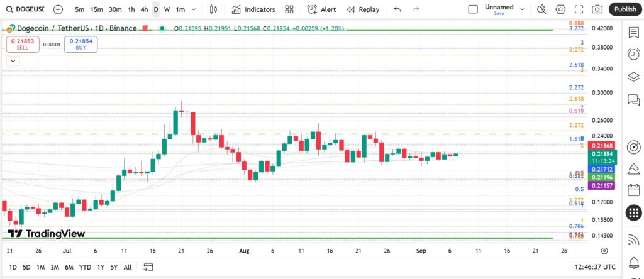Collapse the legend with the chevron toggle
644x279 pixels.
click(13, 61)
